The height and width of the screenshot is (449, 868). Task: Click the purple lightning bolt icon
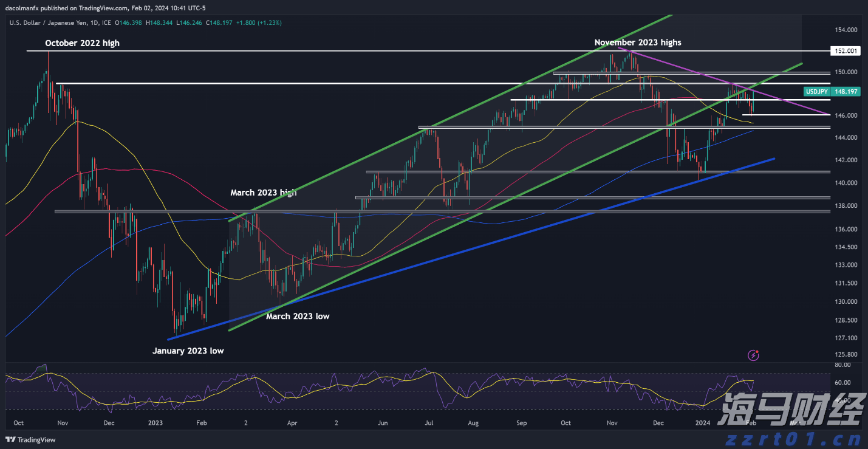[x=754, y=355]
